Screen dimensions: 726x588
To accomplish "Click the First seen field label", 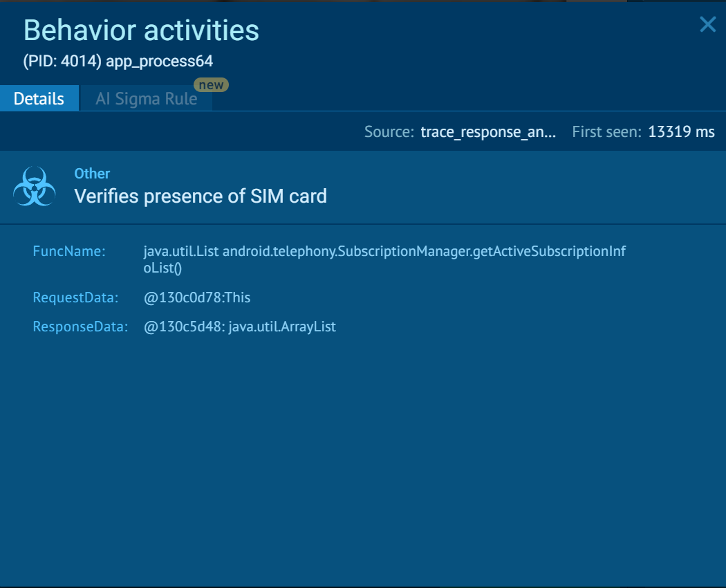I will (605, 131).
